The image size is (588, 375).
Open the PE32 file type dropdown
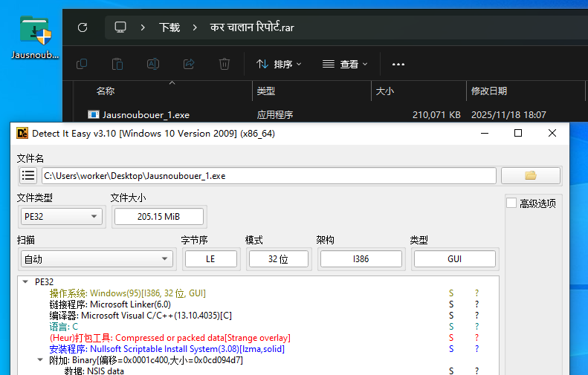click(x=61, y=217)
